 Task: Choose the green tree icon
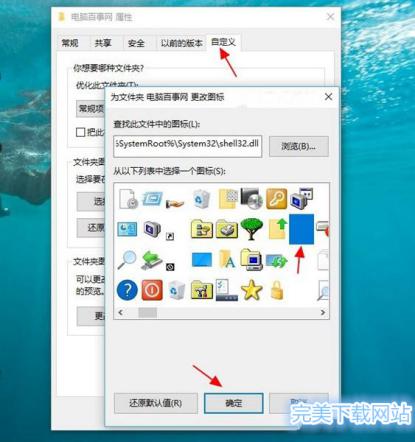pos(252,229)
